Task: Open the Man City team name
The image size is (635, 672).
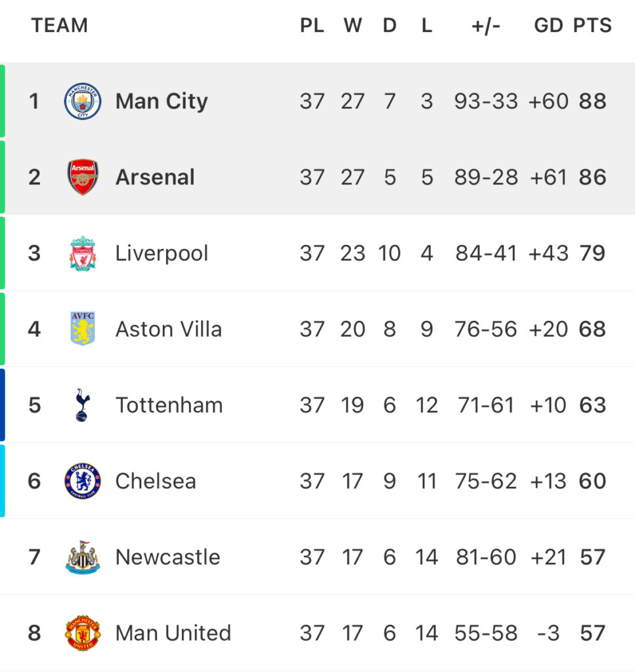Action: [x=162, y=102]
